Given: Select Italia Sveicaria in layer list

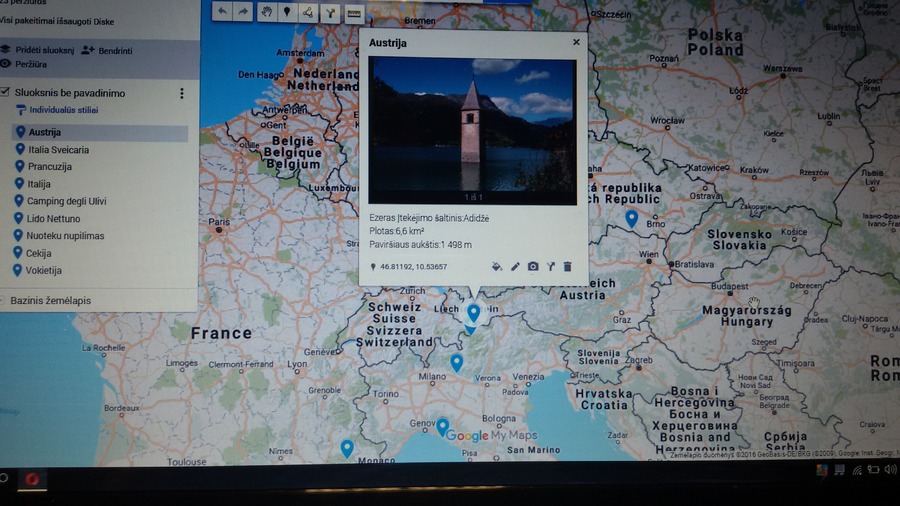Looking at the screenshot, I should pyautogui.click(x=59, y=150).
